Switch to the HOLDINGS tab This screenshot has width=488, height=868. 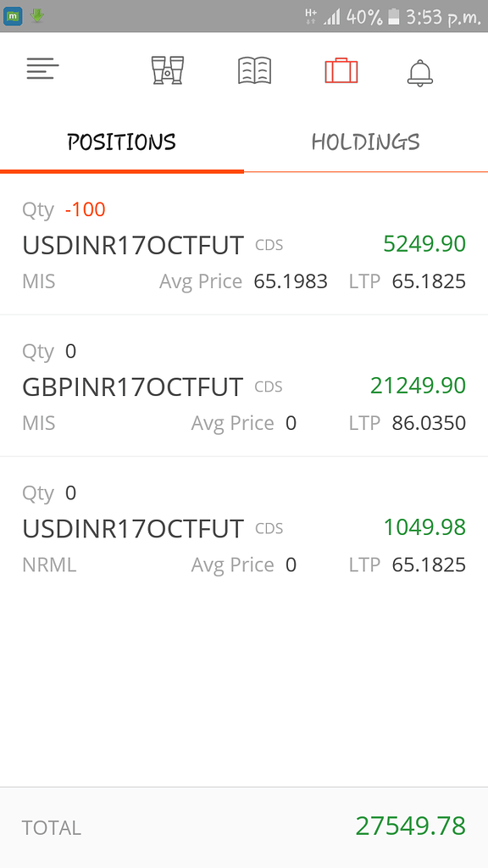click(364, 142)
